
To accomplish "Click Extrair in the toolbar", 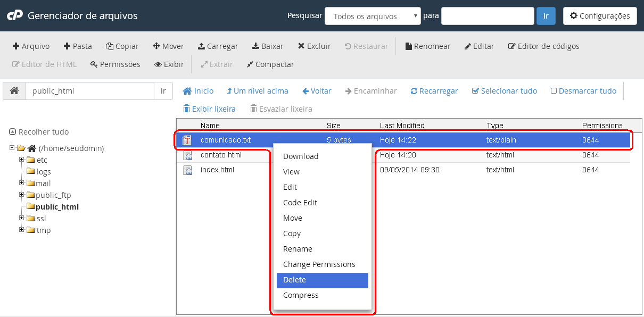I will click(217, 64).
